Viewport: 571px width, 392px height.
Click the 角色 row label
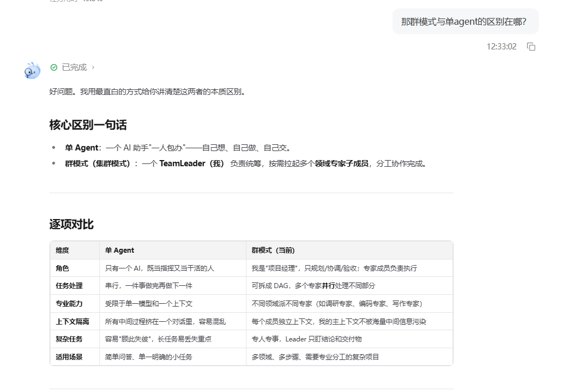pos(62,268)
